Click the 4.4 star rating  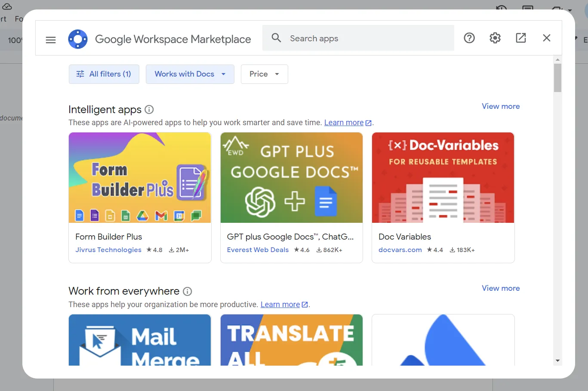tap(435, 250)
